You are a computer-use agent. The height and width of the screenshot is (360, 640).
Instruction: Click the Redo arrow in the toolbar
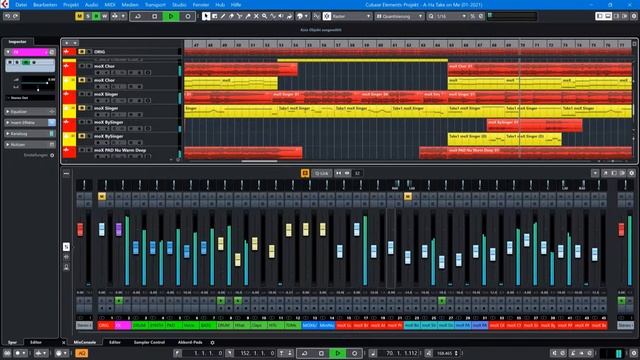(x=16, y=16)
